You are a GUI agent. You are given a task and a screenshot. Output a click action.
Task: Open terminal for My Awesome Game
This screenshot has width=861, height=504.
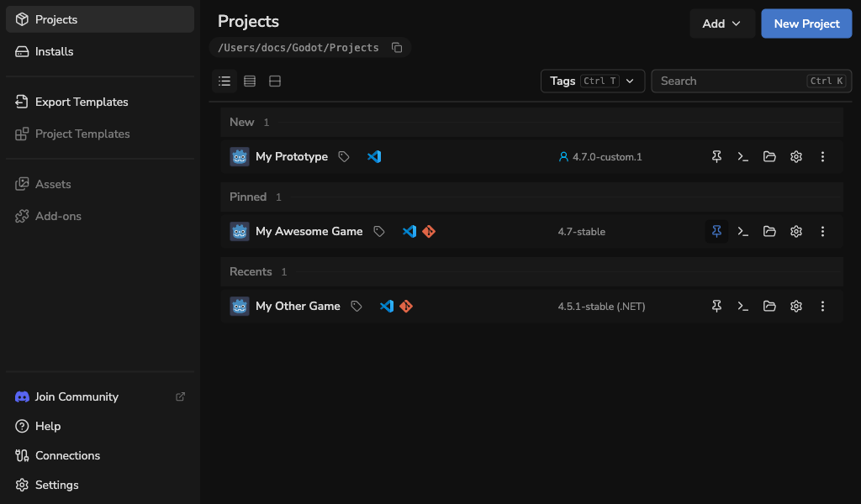coord(743,232)
